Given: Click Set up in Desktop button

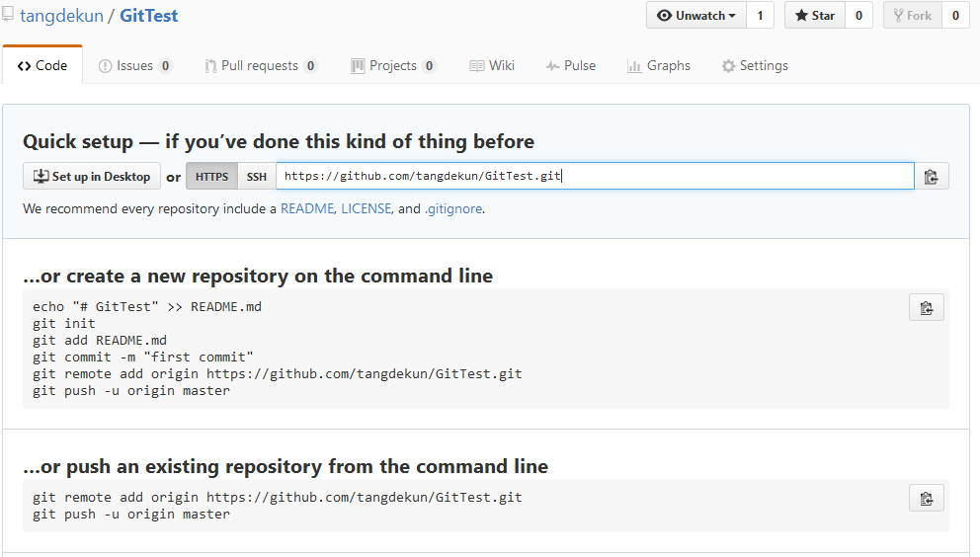Looking at the screenshot, I should coord(92,177).
